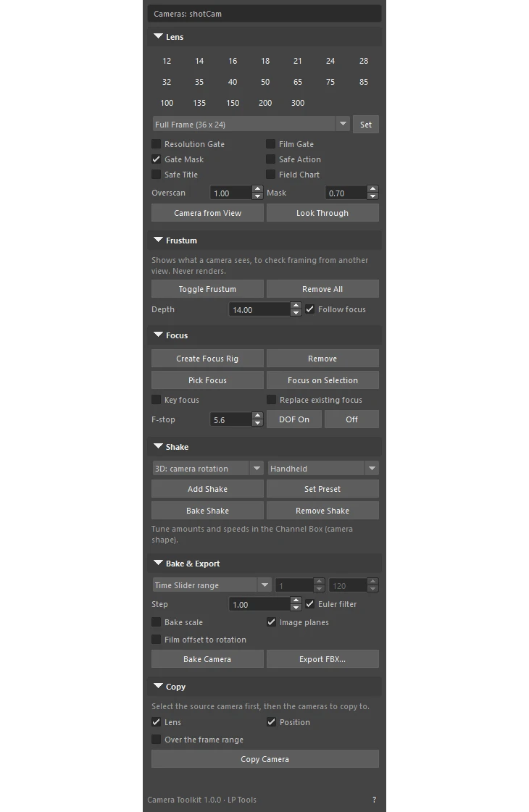Turn DOF Off
The image size is (529, 812).
(x=351, y=419)
